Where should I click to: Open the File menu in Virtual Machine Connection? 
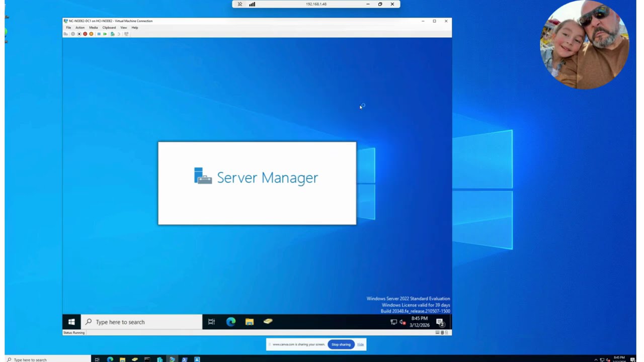tap(68, 28)
